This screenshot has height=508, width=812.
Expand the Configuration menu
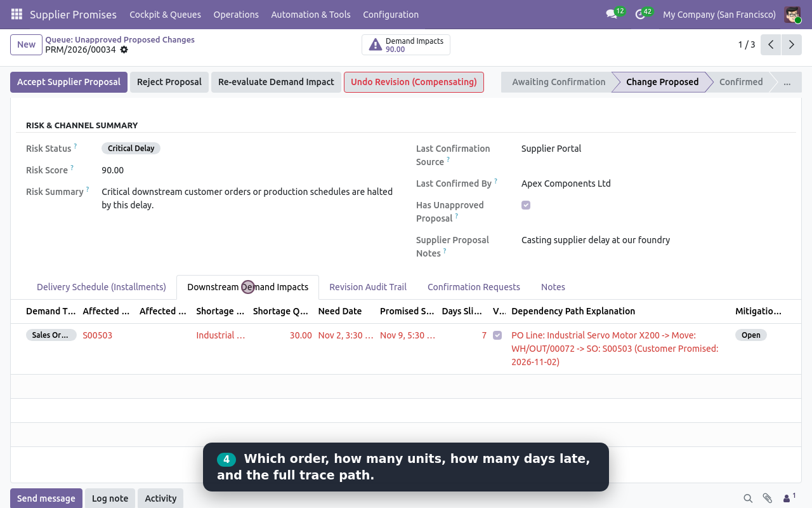pos(391,14)
